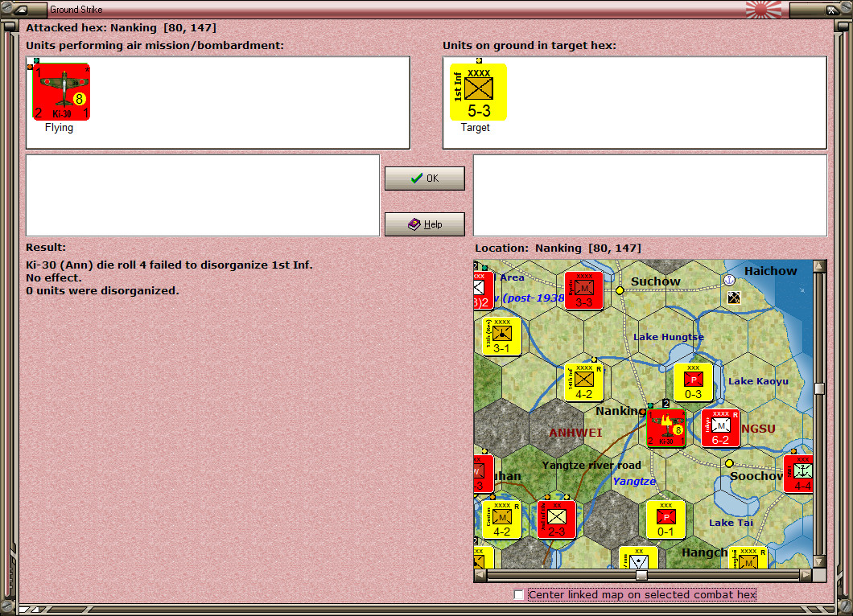Close the Ground Strike window
853x616 pixels.
coord(832,10)
